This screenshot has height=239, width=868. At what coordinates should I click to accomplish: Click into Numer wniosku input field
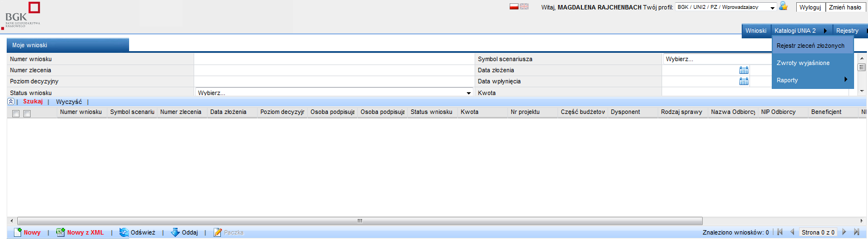334,59
